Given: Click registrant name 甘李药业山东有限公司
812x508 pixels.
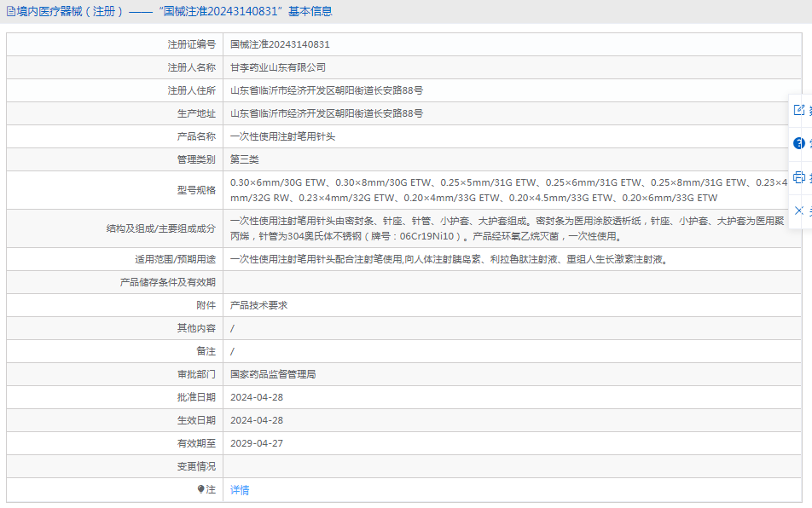Looking at the screenshot, I should click(278, 67).
